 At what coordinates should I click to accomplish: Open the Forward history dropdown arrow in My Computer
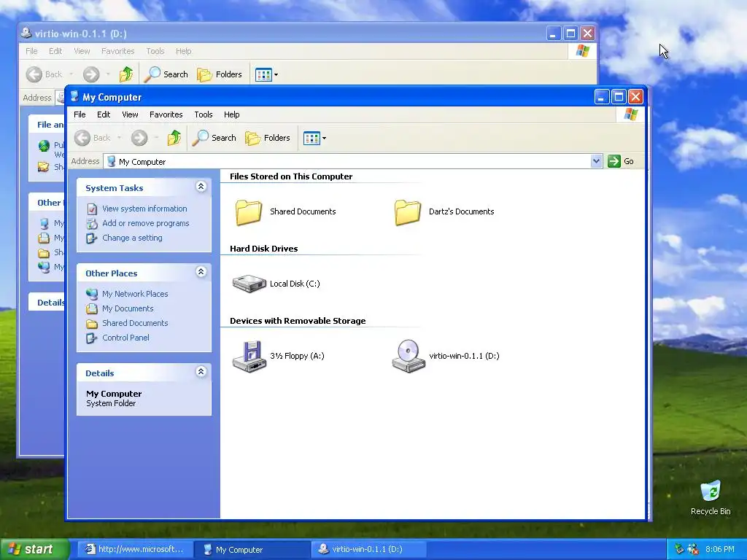pos(156,138)
